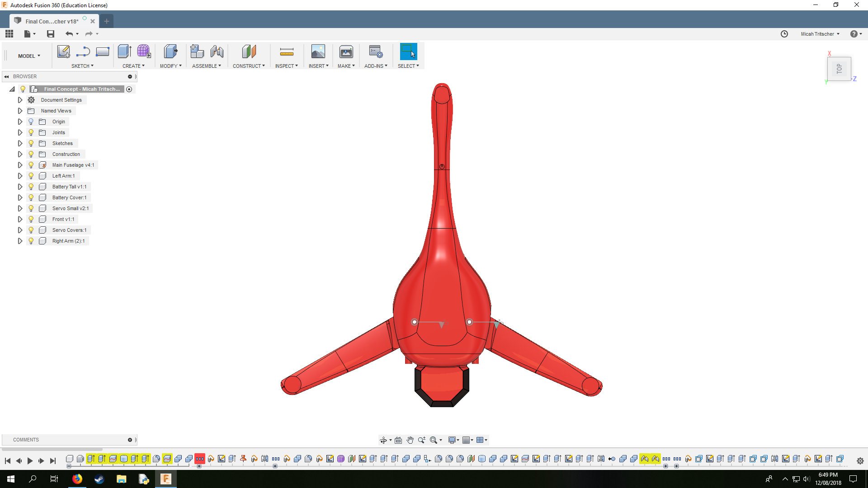
Task: Click the Save file icon
Action: coord(51,34)
